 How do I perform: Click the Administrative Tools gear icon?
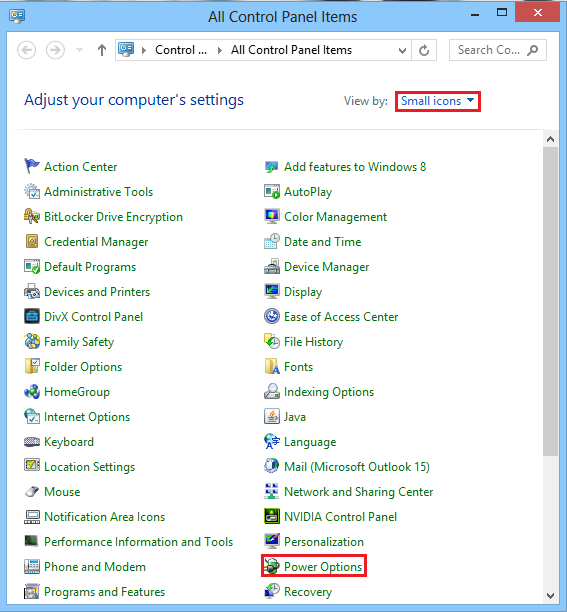coord(32,191)
